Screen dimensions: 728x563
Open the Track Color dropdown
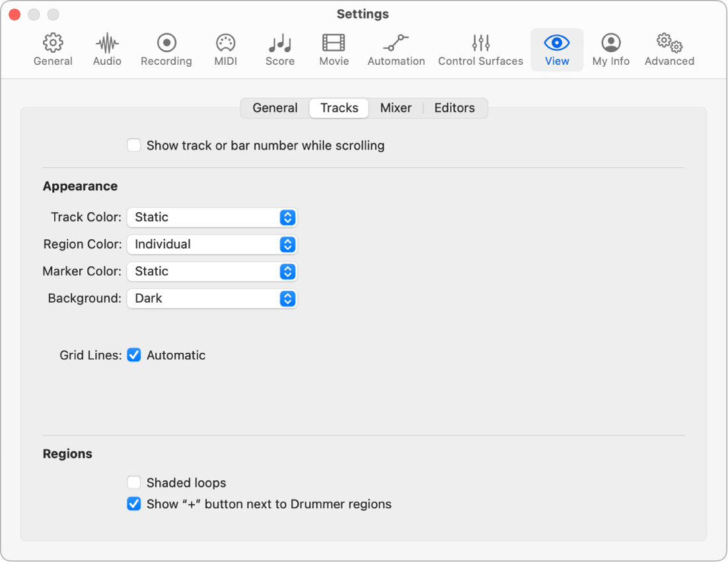click(212, 217)
